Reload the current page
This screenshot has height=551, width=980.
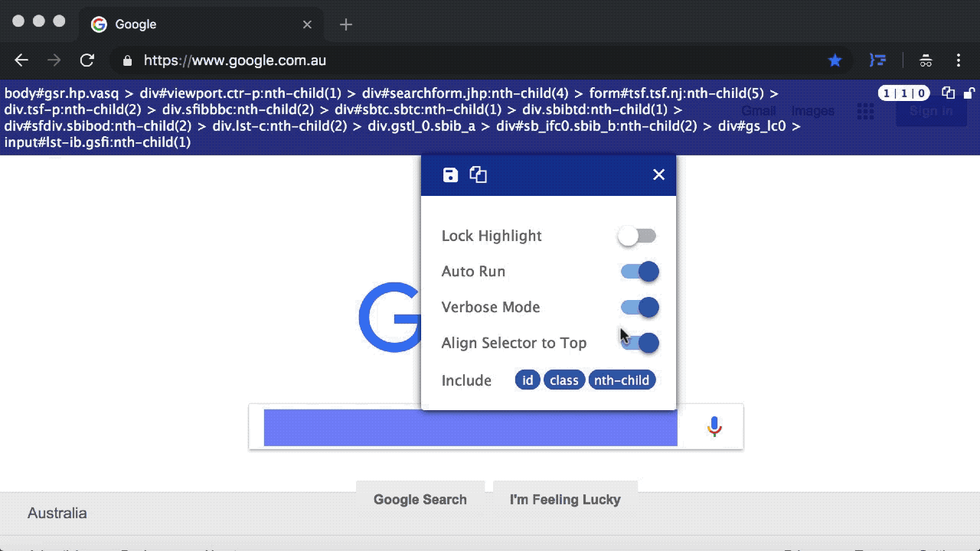coord(87,60)
